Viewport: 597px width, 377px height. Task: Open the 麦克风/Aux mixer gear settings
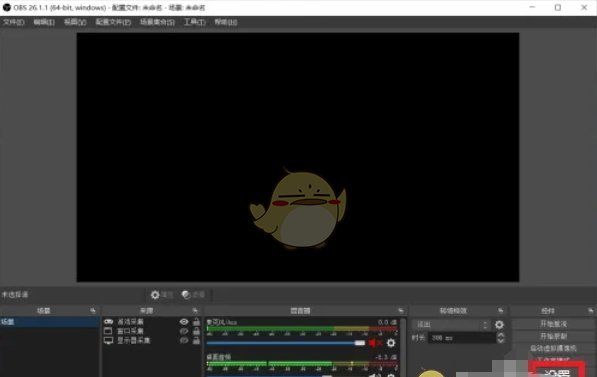tap(391, 343)
